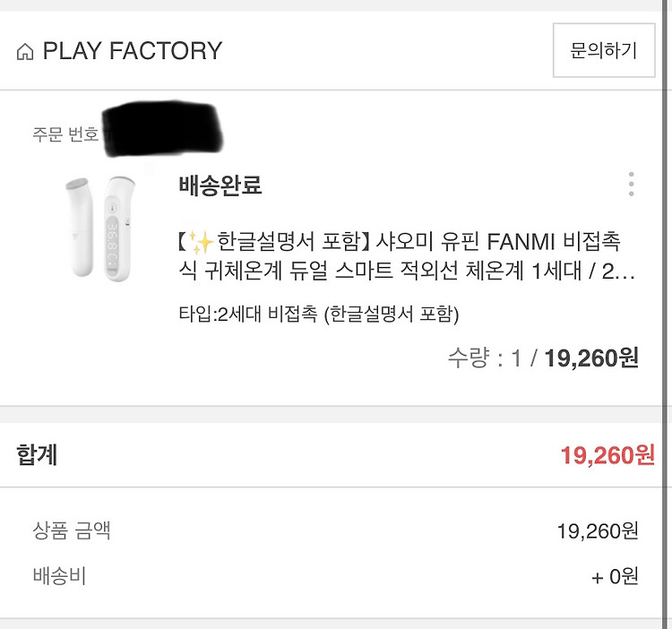672x629 pixels.
Task: Open the thermometer product thumbnail
Action: pos(101,228)
